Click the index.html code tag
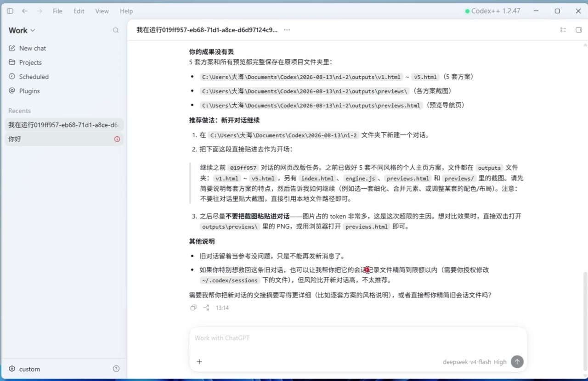588x381 pixels. [x=317, y=179]
